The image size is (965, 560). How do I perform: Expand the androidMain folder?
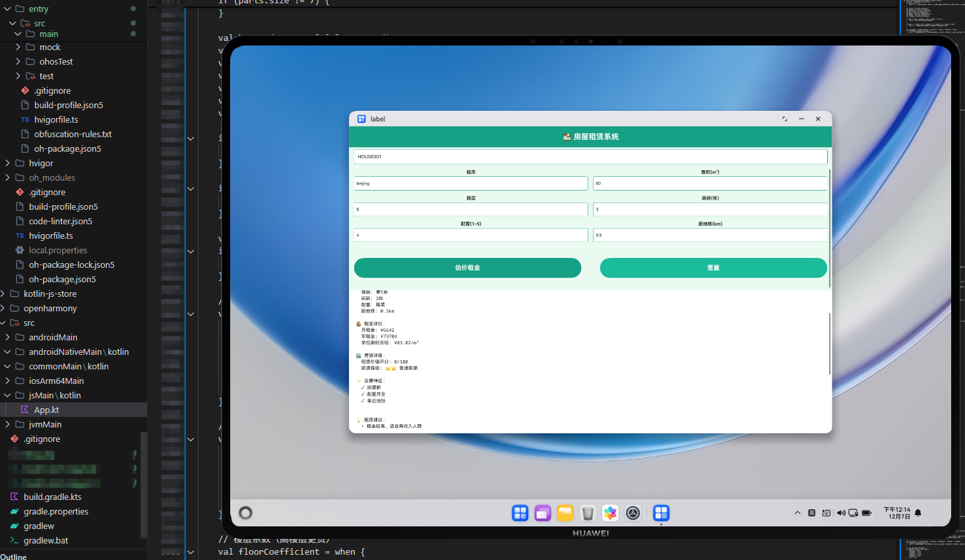tap(7, 337)
